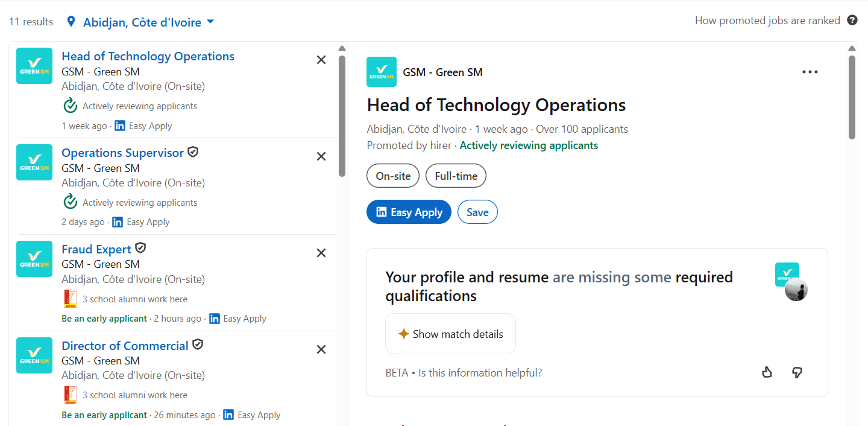Click the Easy Apply button
The width and height of the screenshot is (868, 426).
pyautogui.click(x=409, y=212)
